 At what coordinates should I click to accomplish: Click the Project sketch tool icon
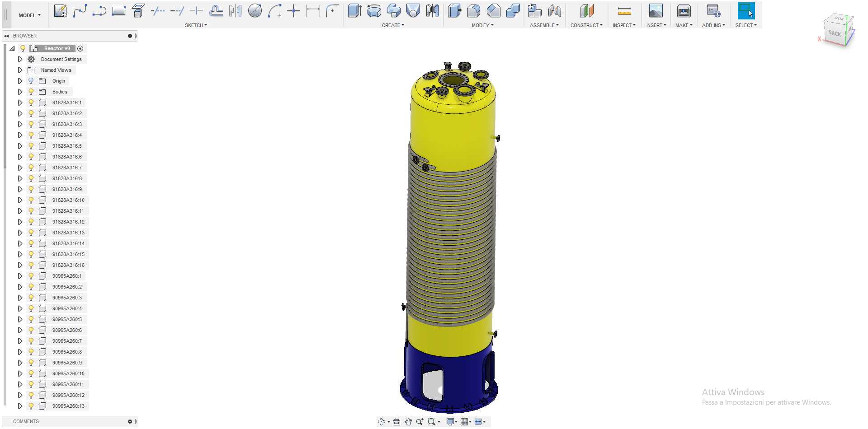(138, 11)
